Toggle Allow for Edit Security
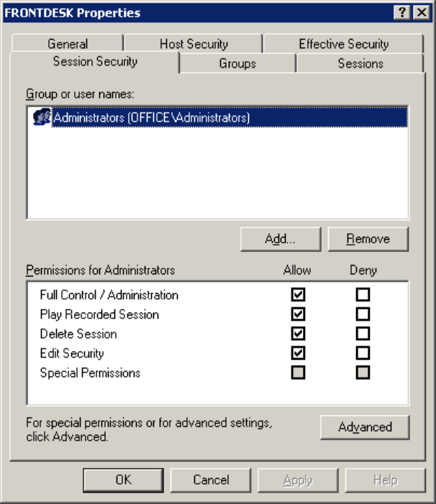The width and height of the screenshot is (436, 504). click(x=298, y=354)
